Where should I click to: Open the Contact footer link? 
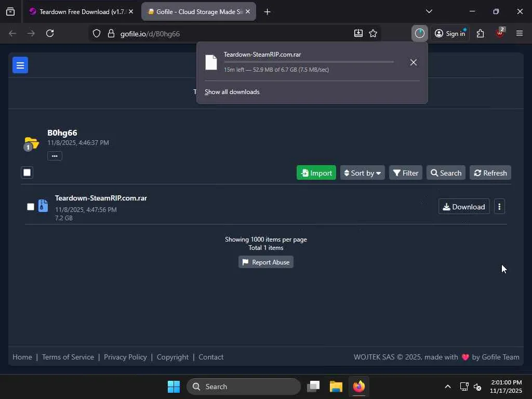(x=211, y=357)
